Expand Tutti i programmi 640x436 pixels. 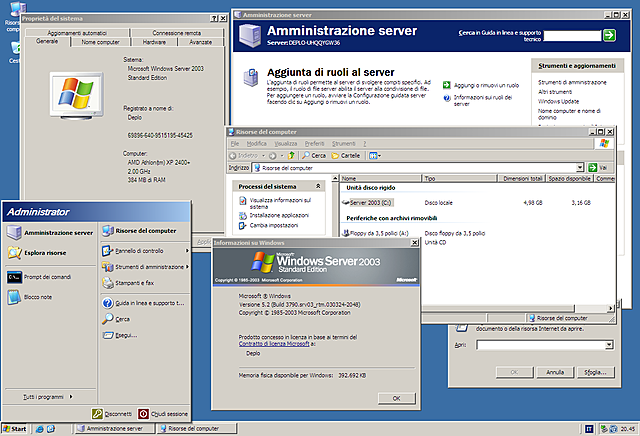pyautogui.click(x=48, y=396)
